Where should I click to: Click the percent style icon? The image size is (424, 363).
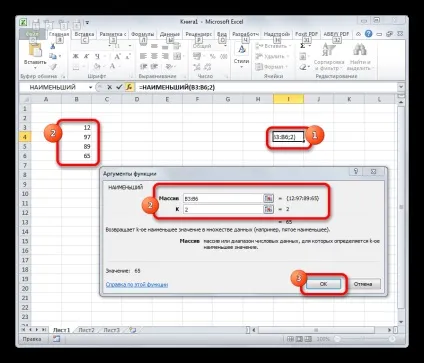pyautogui.click(x=212, y=57)
